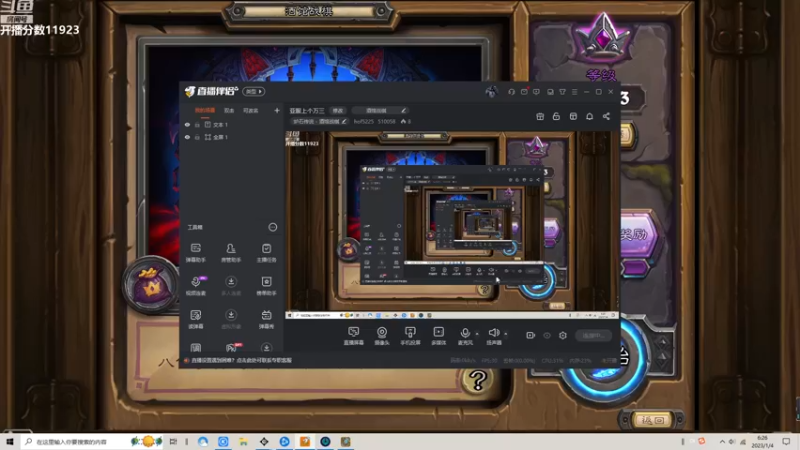The width and height of the screenshot is (800, 450).
Task: Click user avatar in streaming app title bar
Action: tap(491, 92)
